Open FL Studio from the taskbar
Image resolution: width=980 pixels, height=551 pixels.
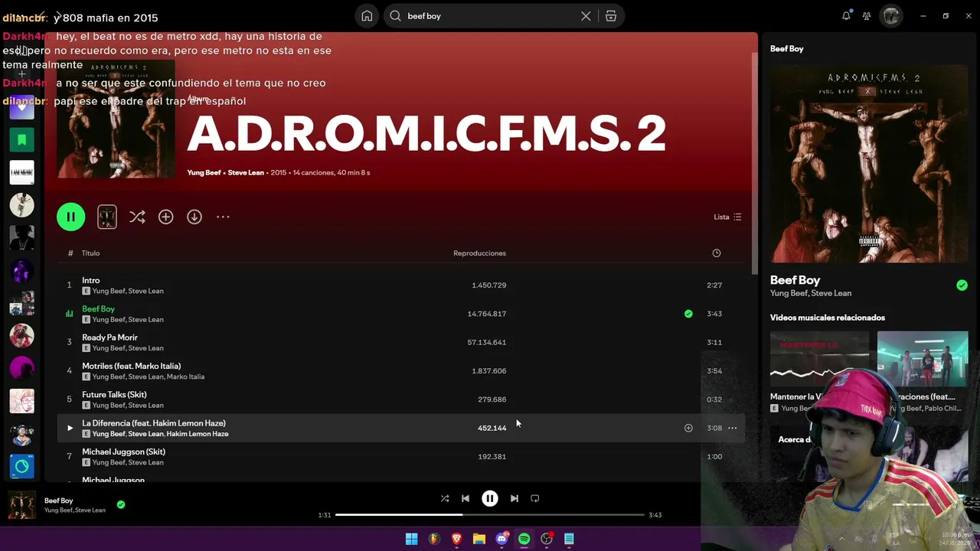(434, 539)
